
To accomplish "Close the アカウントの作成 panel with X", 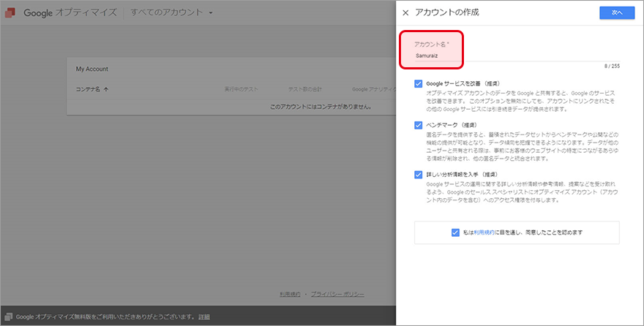I will 405,12.
